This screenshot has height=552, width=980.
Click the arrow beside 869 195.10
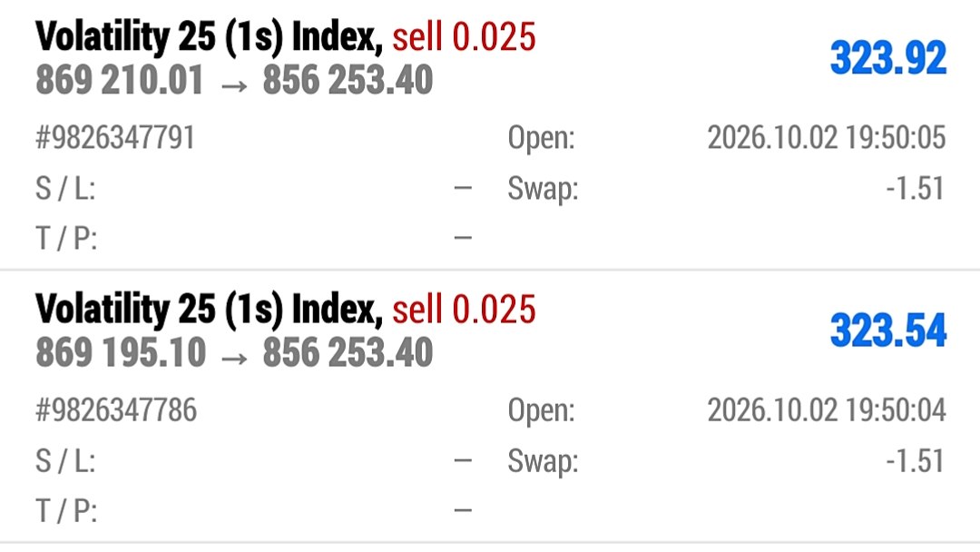[234, 359]
